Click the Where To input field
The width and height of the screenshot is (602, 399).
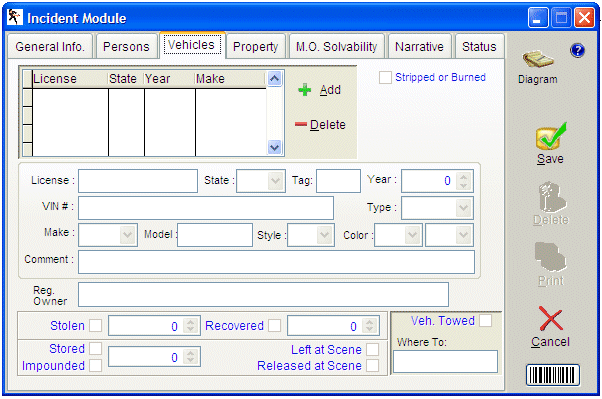coord(445,361)
